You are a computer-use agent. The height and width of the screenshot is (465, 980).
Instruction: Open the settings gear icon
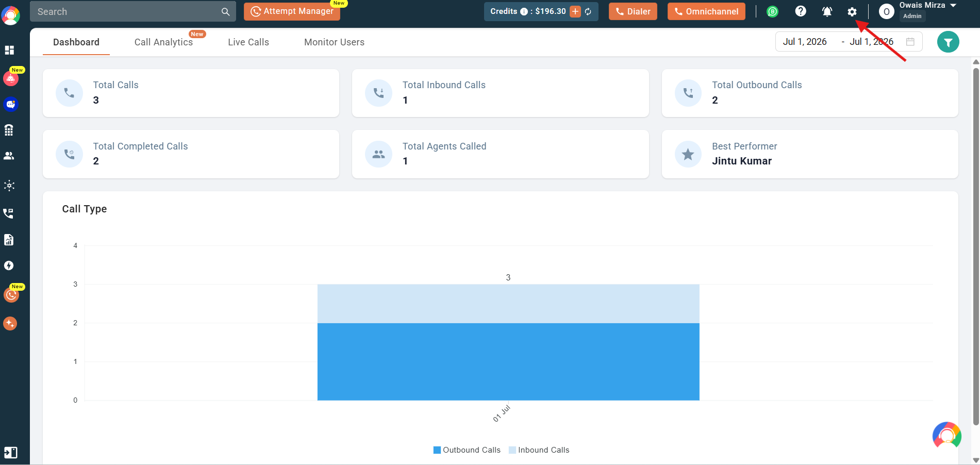coord(852,11)
